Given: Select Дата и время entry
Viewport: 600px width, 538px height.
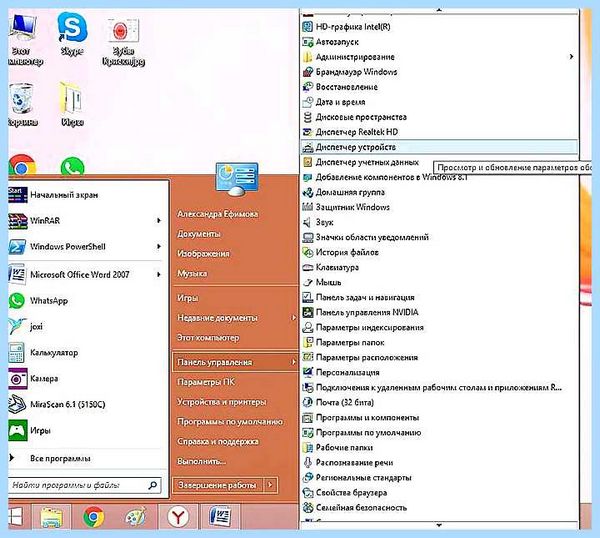Looking at the screenshot, I should click(340, 102).
